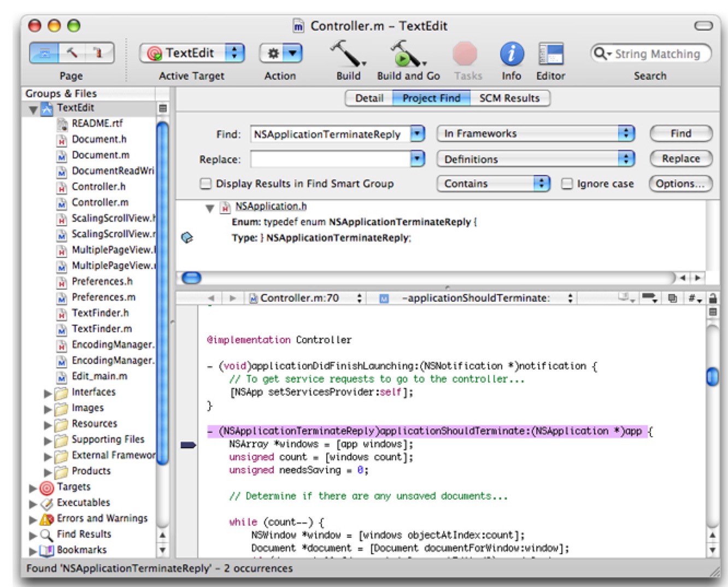Open the Contains match popup

click(493, 184)
